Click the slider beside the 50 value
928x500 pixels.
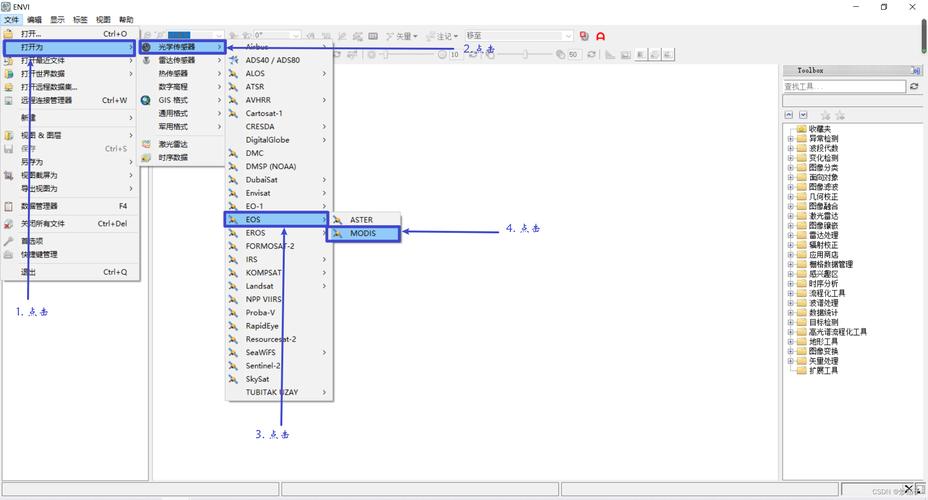(524, 54)
